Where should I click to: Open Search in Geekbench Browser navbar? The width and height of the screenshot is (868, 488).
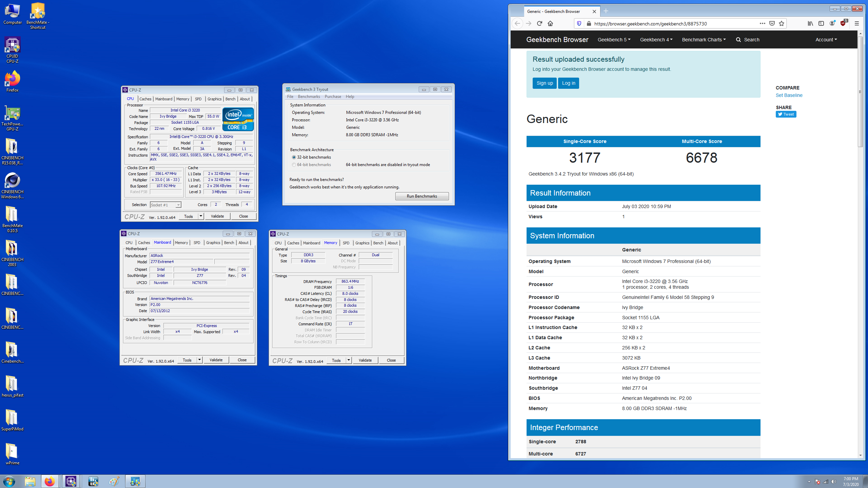[x=748, y=40]
